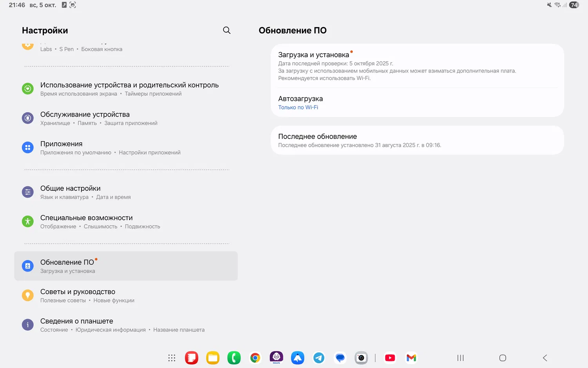Launch Samsung Notes from the taskbar
The width and height of the screenshot is (588, 368).
point(192,358)
